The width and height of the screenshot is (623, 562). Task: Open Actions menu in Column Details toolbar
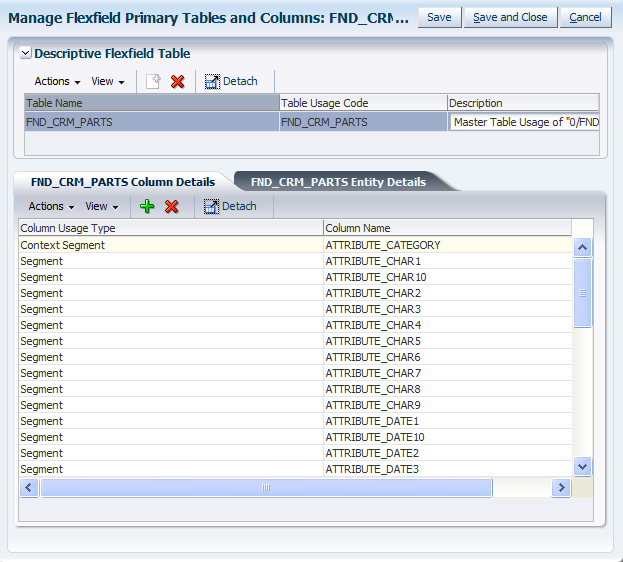(51, 207)
